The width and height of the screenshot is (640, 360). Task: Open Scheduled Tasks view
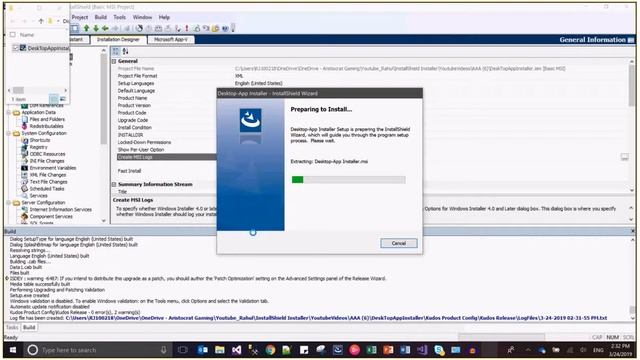point(47,189)
